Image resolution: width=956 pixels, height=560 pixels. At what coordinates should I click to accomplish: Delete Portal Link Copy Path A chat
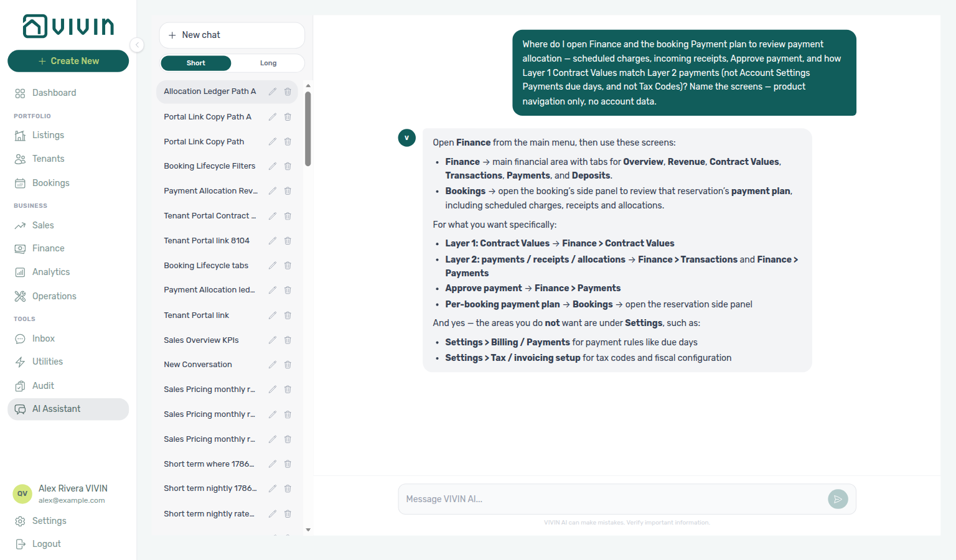click(288, 117)
